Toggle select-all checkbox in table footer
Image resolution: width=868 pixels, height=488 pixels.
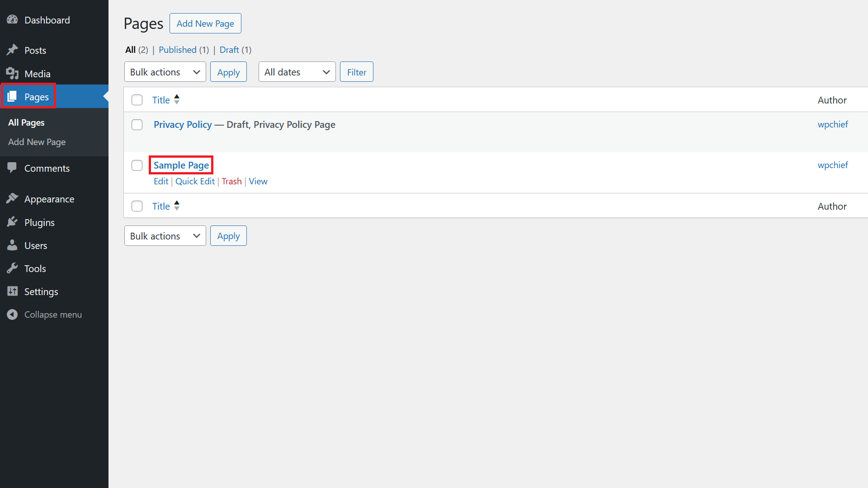point(137,206)
